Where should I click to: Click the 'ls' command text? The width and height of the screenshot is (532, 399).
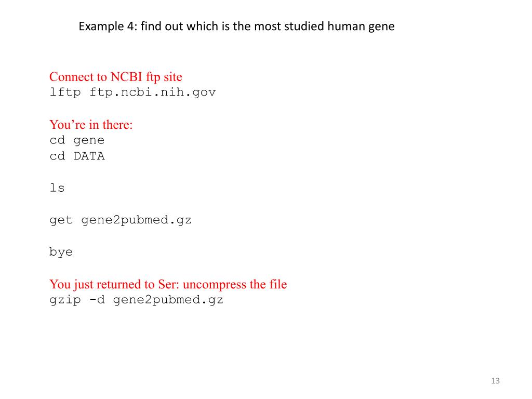[x=57, y=188]
